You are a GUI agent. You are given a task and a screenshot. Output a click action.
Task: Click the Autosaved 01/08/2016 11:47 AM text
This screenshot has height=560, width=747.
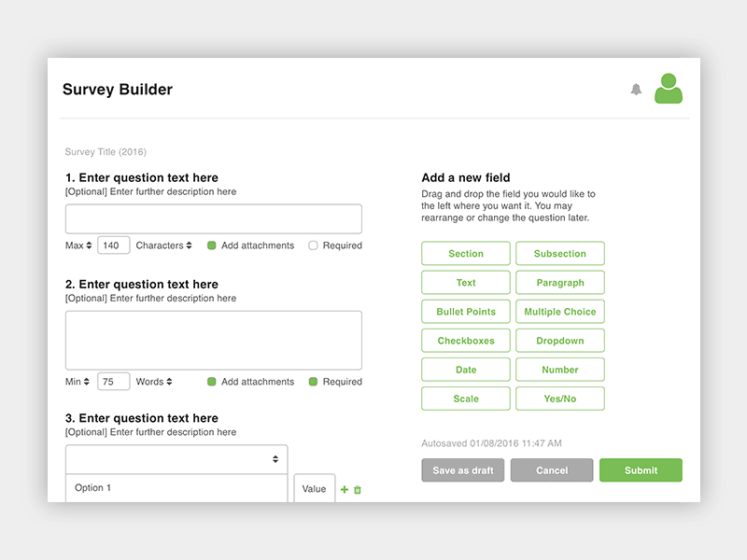[492, 443]
